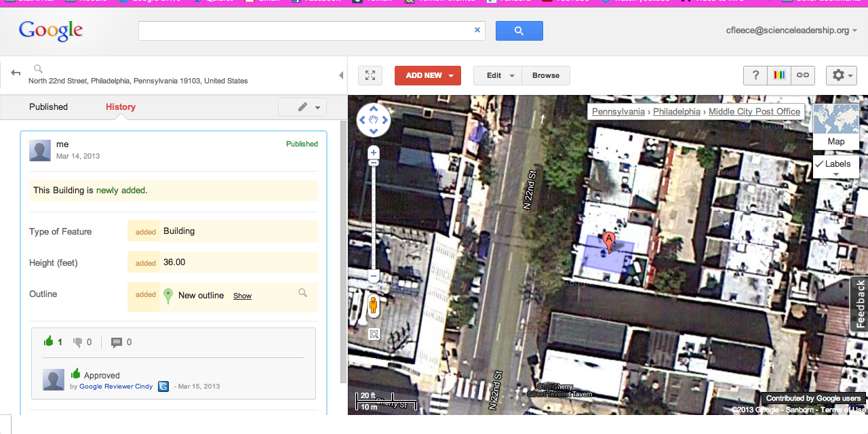Click the Browse button

546,75
